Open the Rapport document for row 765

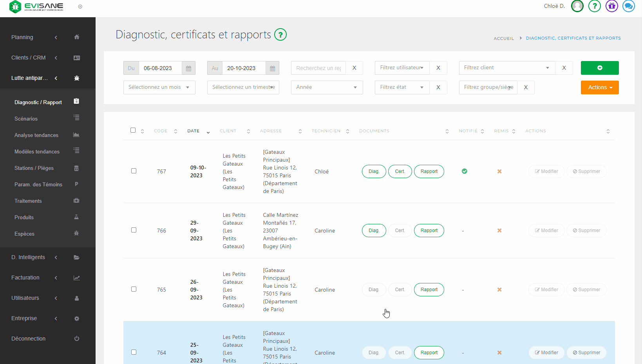(429, 290)
